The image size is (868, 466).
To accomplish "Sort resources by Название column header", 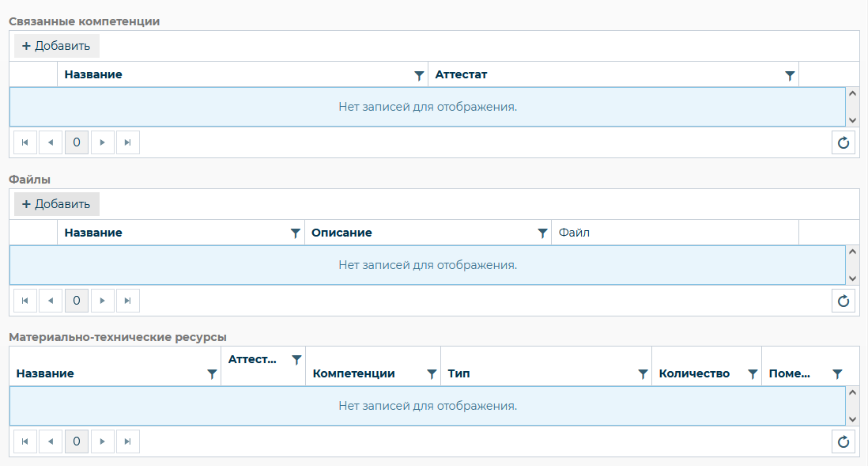I will (45, 373).
